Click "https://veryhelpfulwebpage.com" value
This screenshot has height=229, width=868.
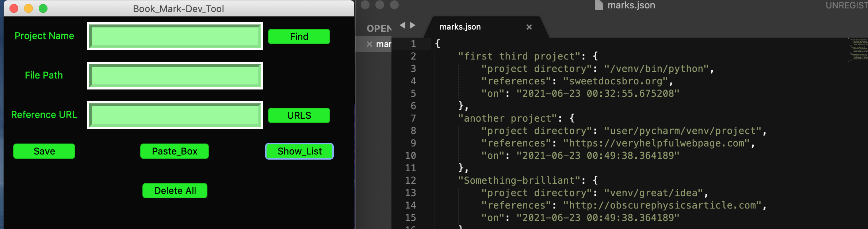click(656, 143)
